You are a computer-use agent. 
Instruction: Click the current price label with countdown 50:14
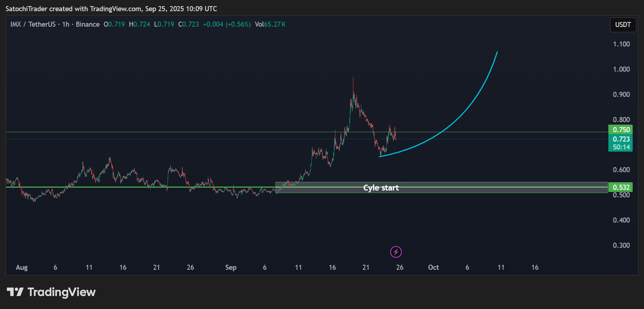(x=621, y=143)
